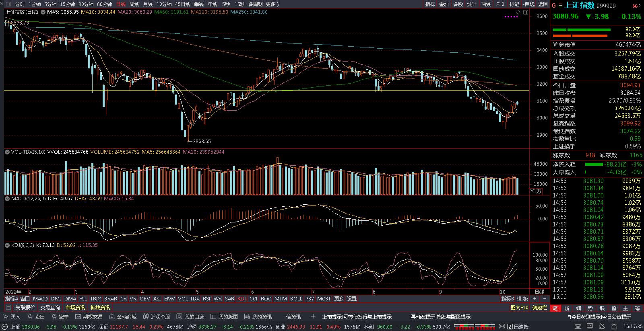Click the SG2 indicator in the header

(x=636, y=6)
